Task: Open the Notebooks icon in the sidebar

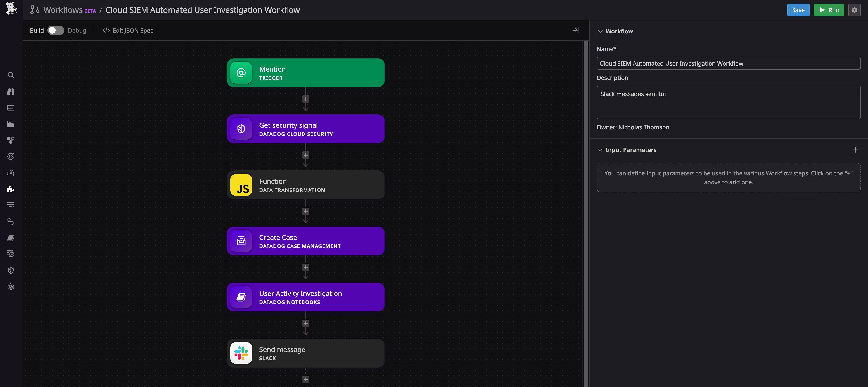Action: [x=10, y=238]
